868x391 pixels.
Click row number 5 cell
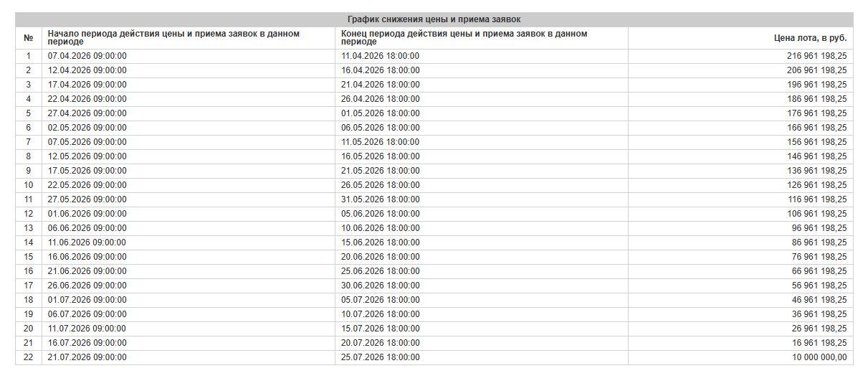(x=29, y=113)
